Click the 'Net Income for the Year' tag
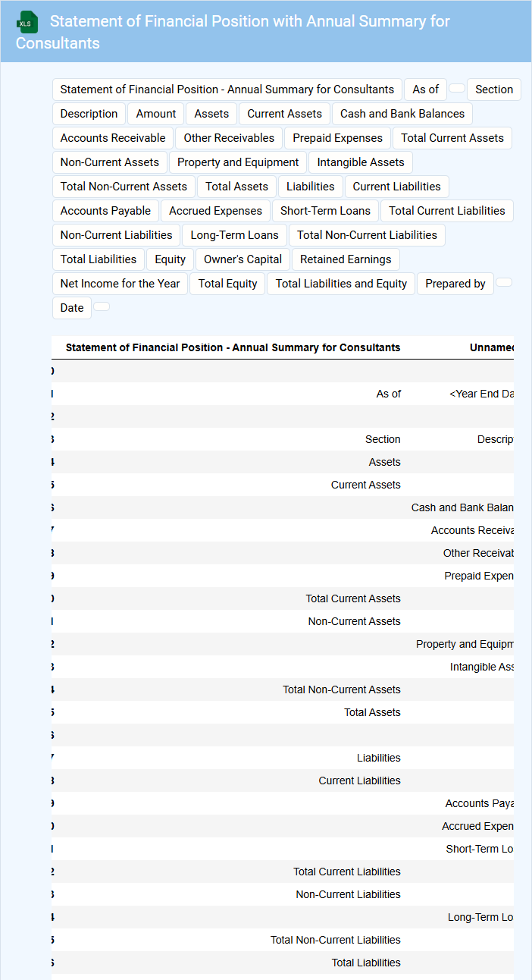This screenshot has height=980, width=532. point(120,284)
